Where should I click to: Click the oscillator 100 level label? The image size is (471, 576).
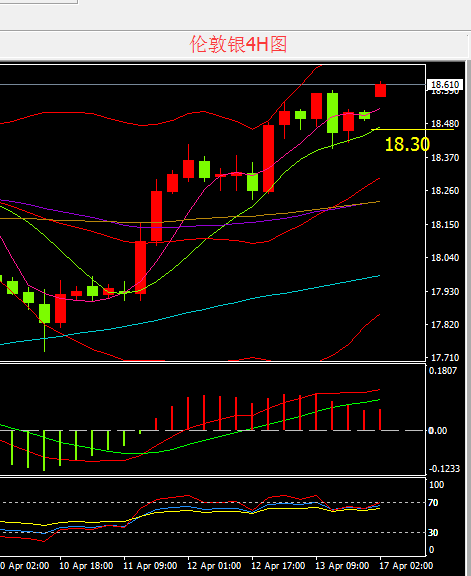(x=436, y=485)
